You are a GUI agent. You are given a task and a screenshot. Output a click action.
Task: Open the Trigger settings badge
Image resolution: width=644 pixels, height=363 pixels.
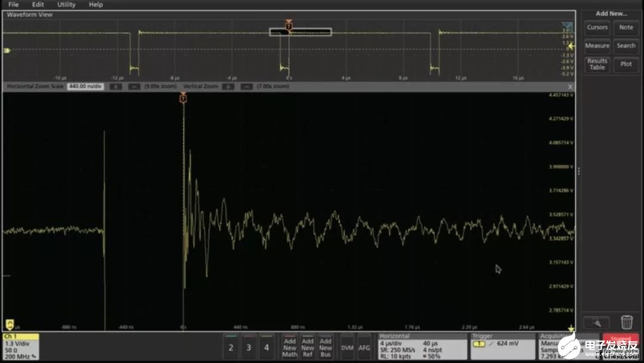pyautogui.click(x=503, y=346)
